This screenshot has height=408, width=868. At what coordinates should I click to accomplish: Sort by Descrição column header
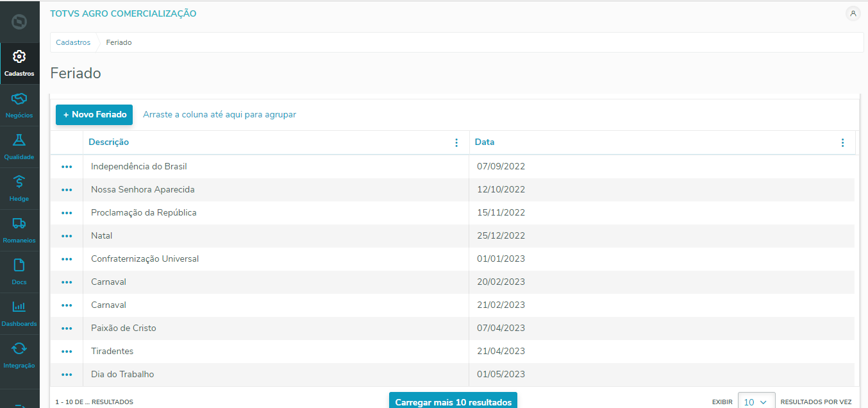pos(108,142)
